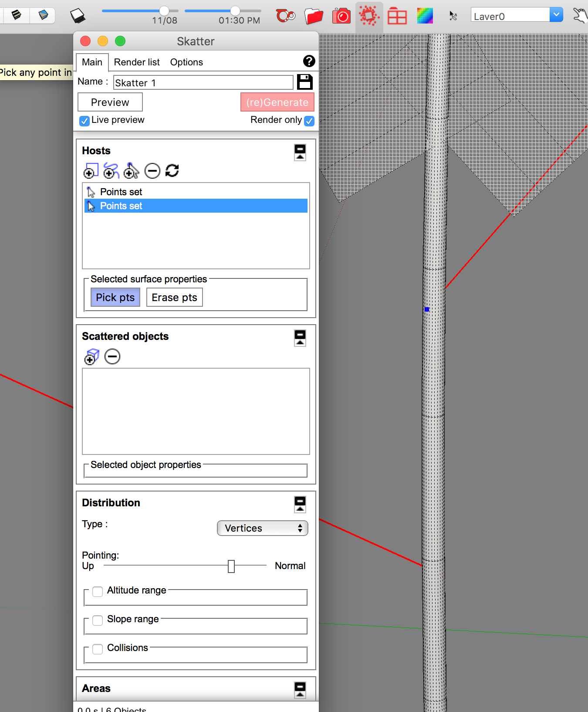Click the red folder toolbar icon

pyautogui.click(x=314, y=17)
